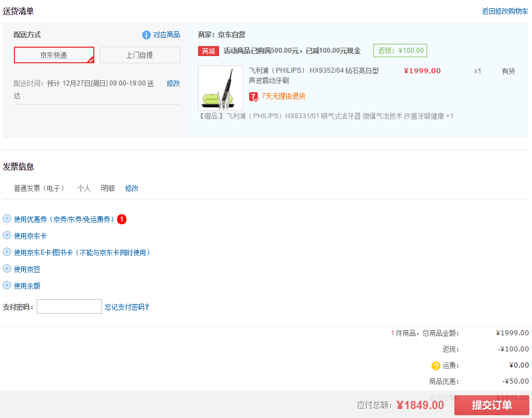The height and width of the screenshot is (418, 532).
Task: Click 对应商品 link
Action: (x=166, y=34)
